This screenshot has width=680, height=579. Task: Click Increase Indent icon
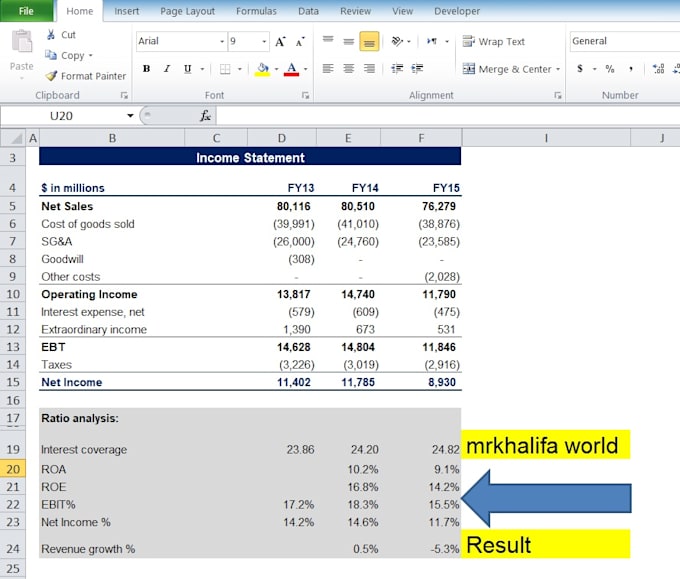pos(417,69)
